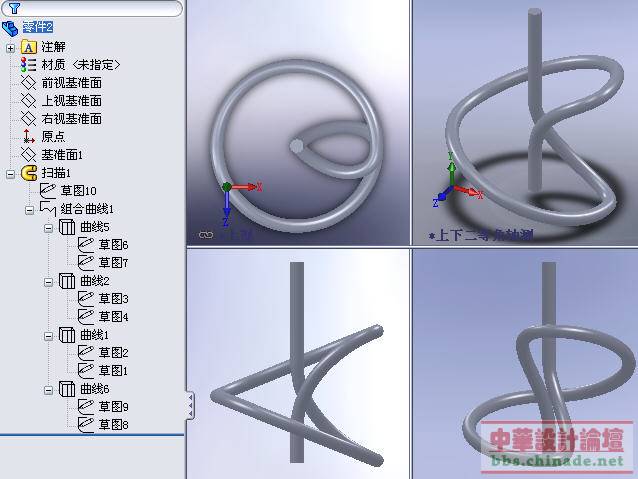638x479 pixels.
Task: Select the 零件2 part name
Action: tap(37, 27)
